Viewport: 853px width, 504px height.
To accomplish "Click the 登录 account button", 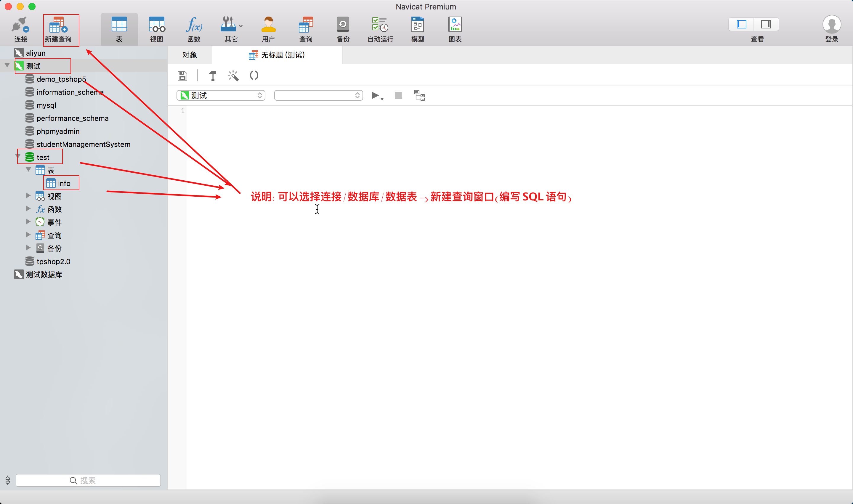I will click(x=831, y=25).
